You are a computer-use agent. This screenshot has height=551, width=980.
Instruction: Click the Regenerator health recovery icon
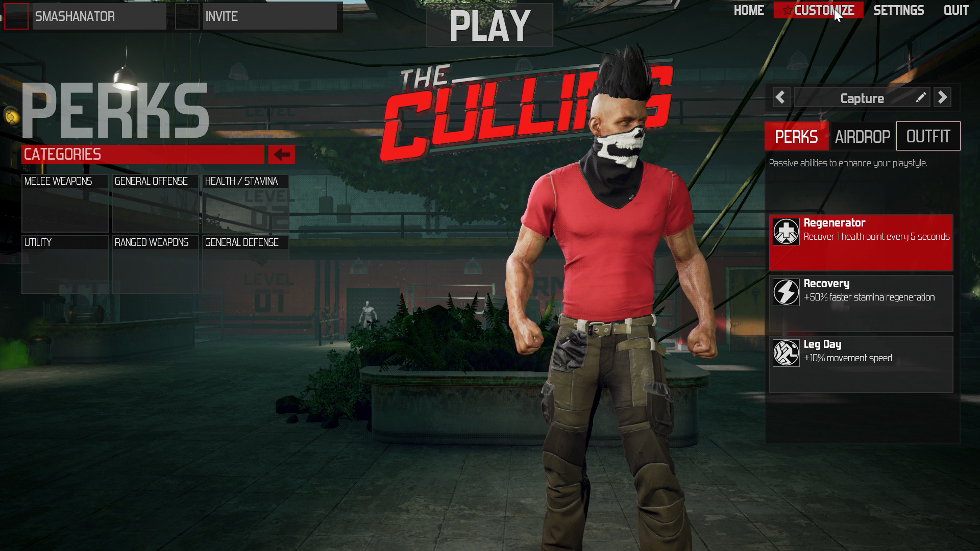[x=785, y=231]
